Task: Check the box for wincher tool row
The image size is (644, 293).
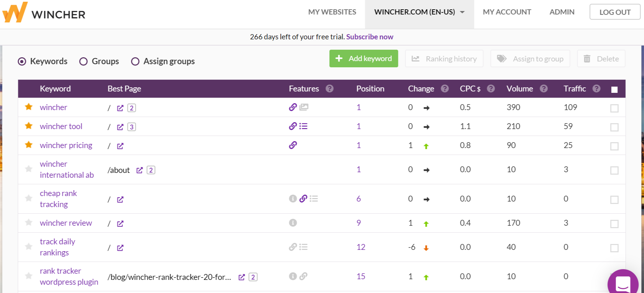Action: click(614, 127)
